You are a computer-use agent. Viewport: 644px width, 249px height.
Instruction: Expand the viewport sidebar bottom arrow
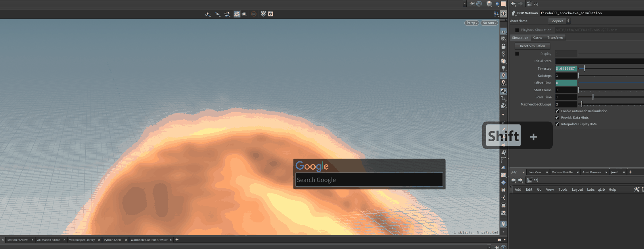[503, 232]
